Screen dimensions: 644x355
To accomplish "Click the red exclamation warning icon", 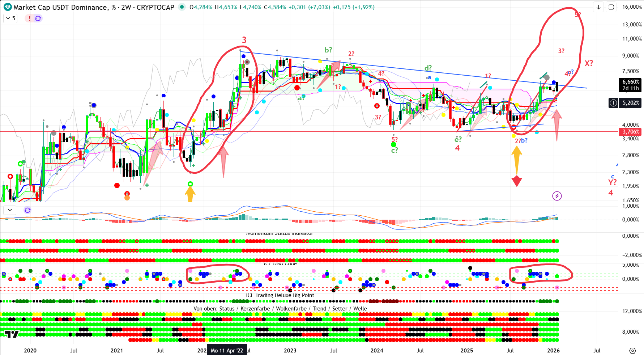I will coord(29,18).
